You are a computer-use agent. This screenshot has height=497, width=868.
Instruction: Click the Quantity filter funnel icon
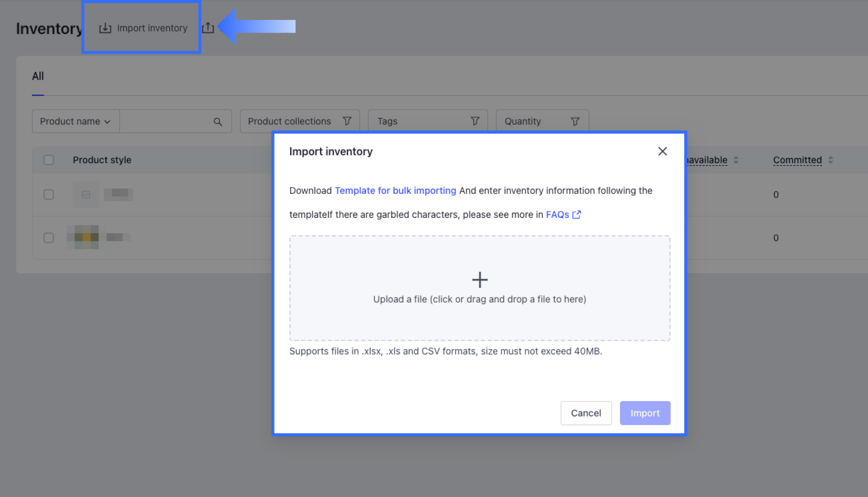[x=575, y=121]
